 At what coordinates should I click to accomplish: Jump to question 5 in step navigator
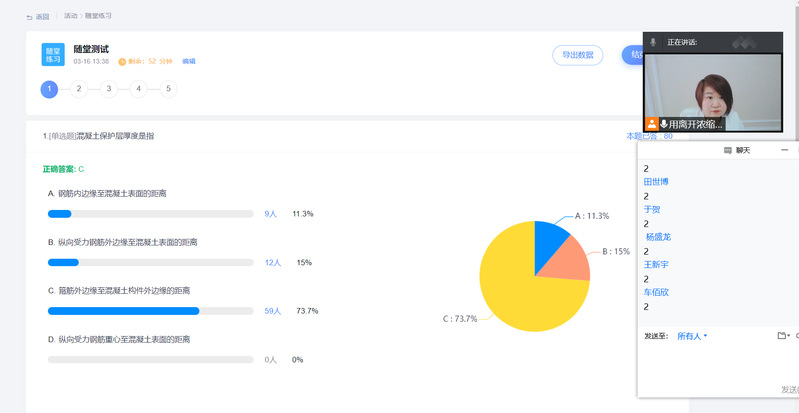point(168,89)
